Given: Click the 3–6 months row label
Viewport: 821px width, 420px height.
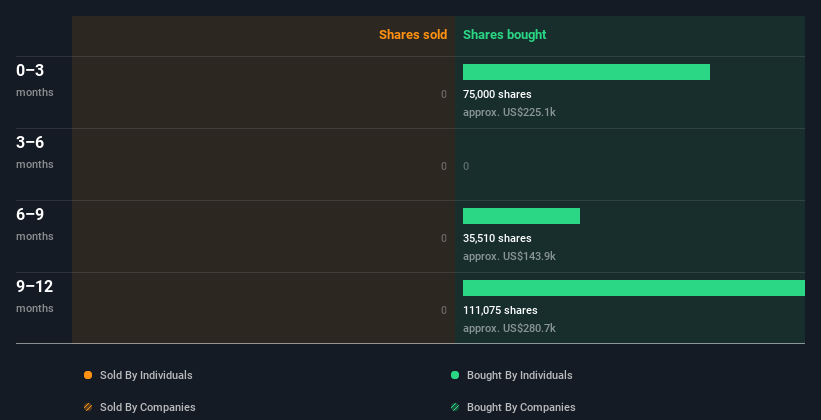Looking at the screenshot, I should tap(35, 152).
